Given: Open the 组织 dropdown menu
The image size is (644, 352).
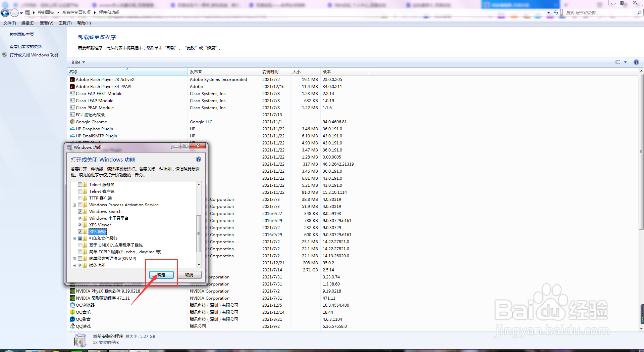Looking at the screenshot, I should point(78,62).
